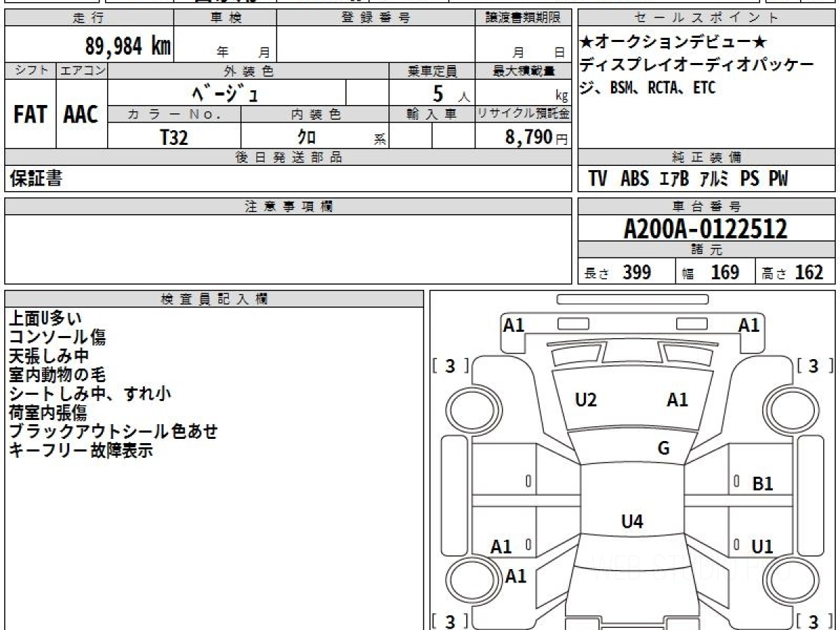This screenshot has width=840, height=630.
Task: Click the 純正装備 header
Action: [x=707, y=157]
